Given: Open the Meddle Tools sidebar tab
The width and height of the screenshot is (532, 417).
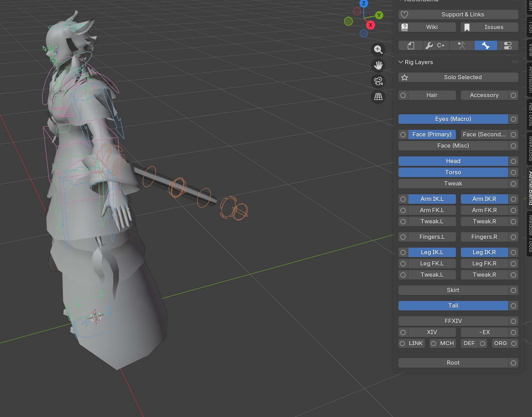Looking at the screenshot, I should tap(530, 233).
